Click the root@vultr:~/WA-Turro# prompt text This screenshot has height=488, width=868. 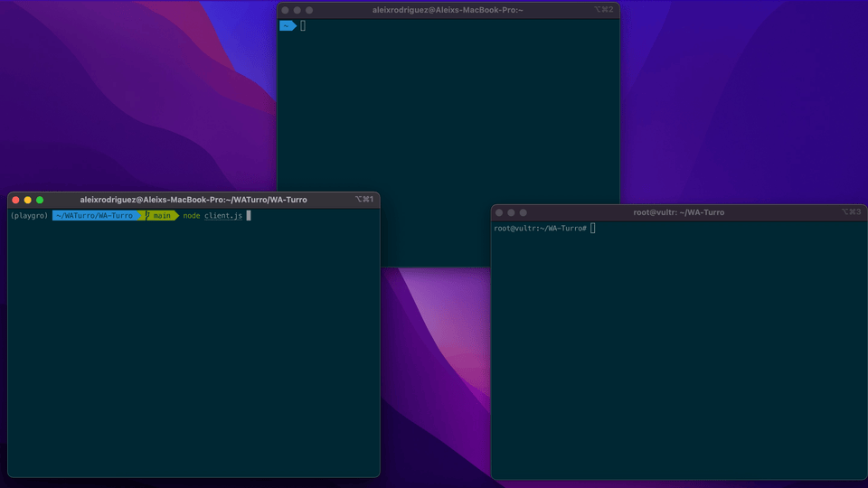click(540, 229)
